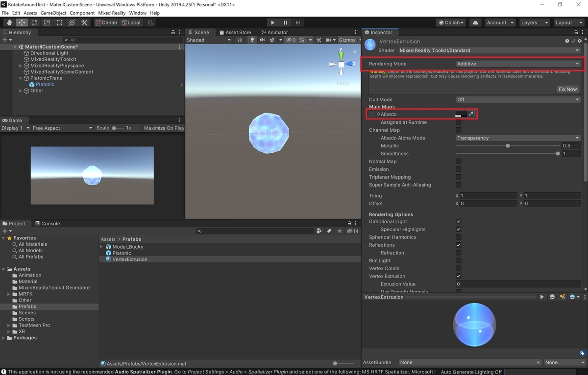Toggle 2D view in Scene
The width and height of the screenshot is (588, 375).
[x=240, y=40]
